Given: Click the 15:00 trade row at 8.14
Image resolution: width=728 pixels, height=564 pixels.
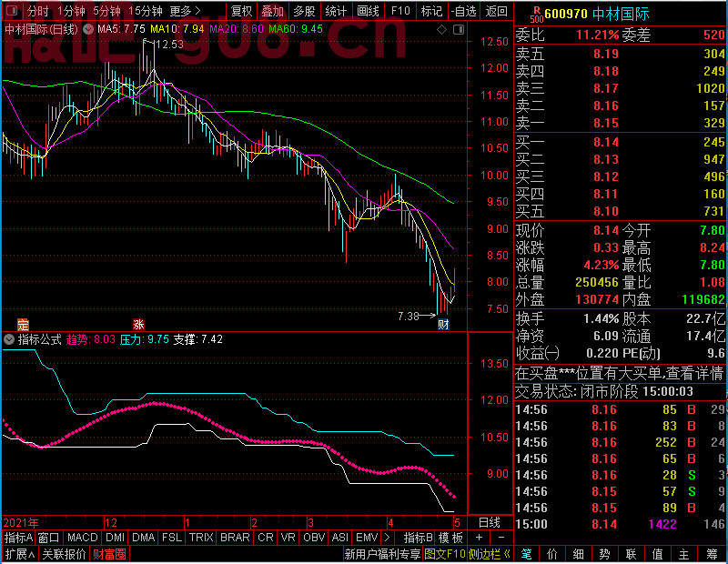Looking at the screenshot, I should [620, 524].
